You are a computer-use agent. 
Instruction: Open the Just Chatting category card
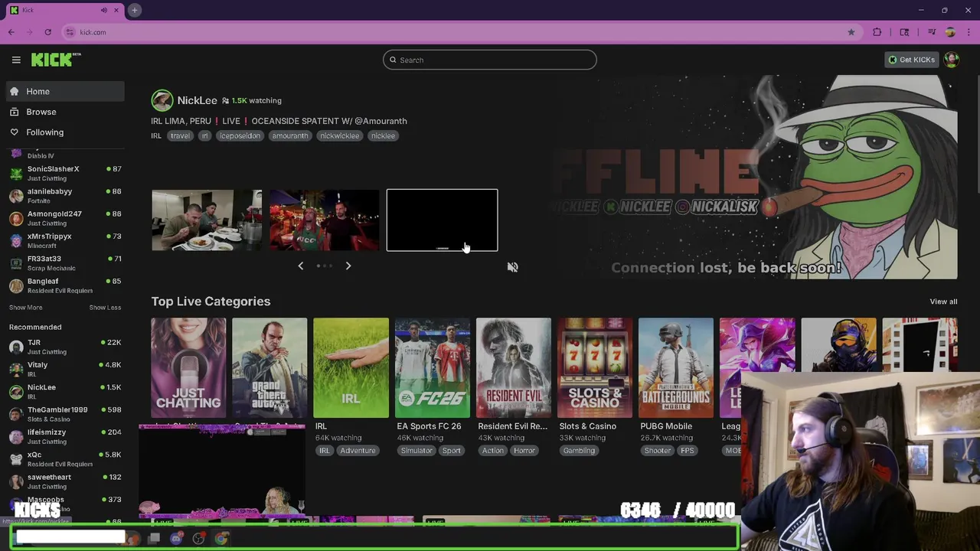click(x=188, y=368)
